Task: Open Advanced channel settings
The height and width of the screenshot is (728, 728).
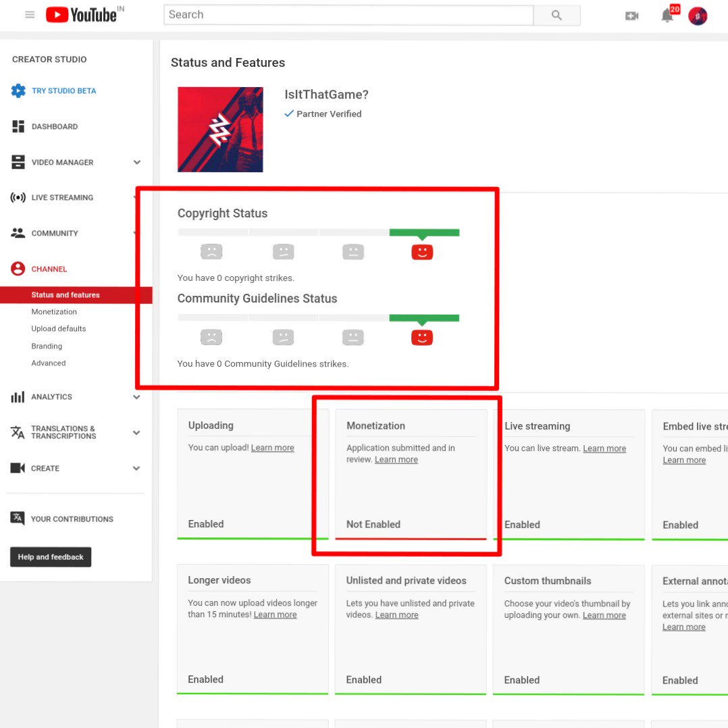Action: tap(49, 363)
